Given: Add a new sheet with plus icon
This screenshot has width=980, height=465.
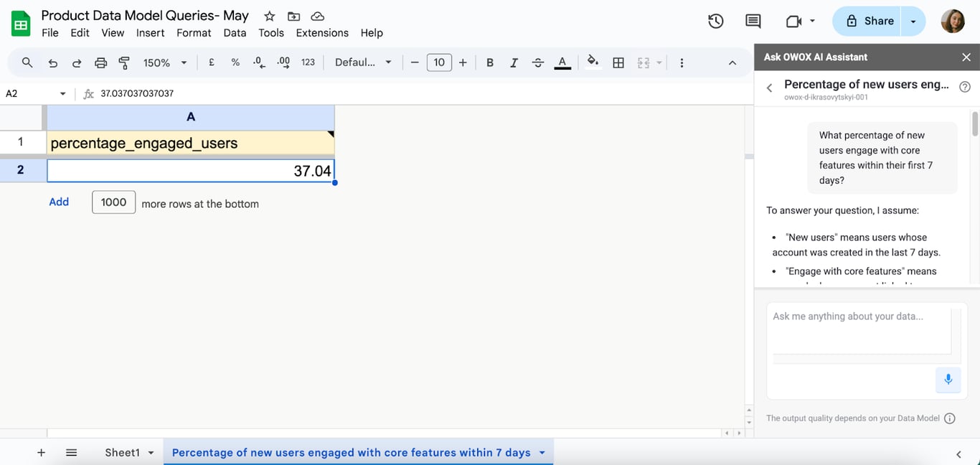Looking at the screenshot, I should [x=41, y=453].
